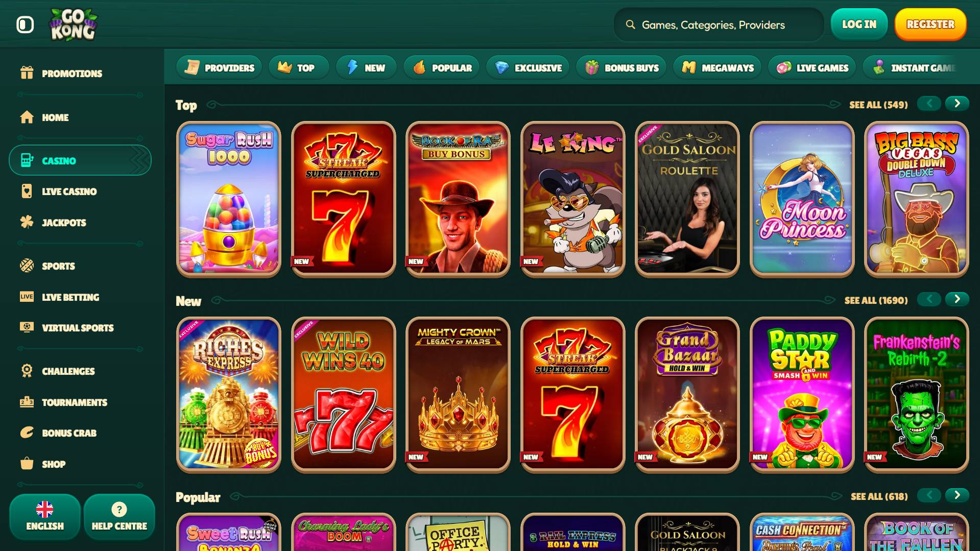Open Bonus Crab icon
The width and height of the screenshot is (980, 551).
[x=27, y=433]
